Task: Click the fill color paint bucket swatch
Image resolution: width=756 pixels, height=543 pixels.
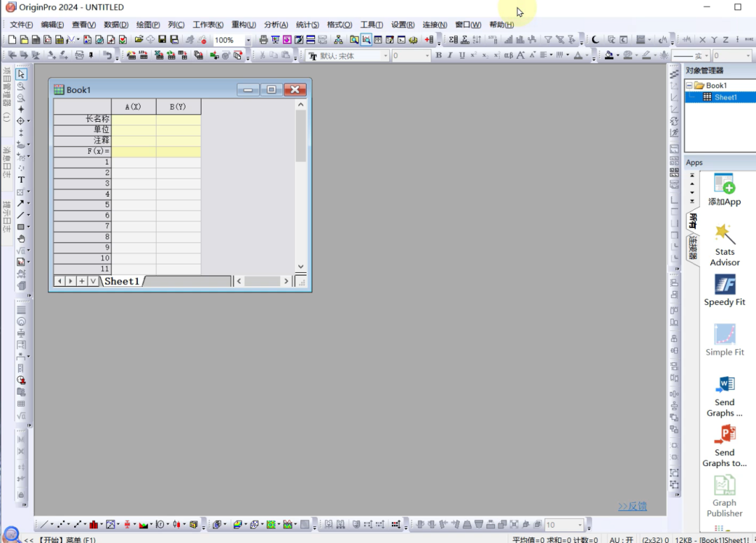Action: (609, 55)
